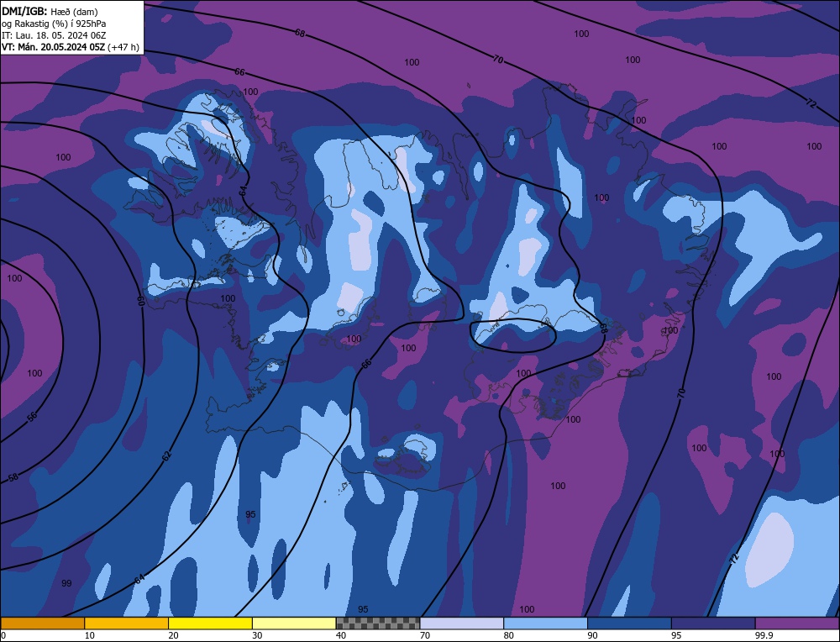This screenshot has height=642, width=840.
Task: Click the legend tick label '30'
Action: 257,635
